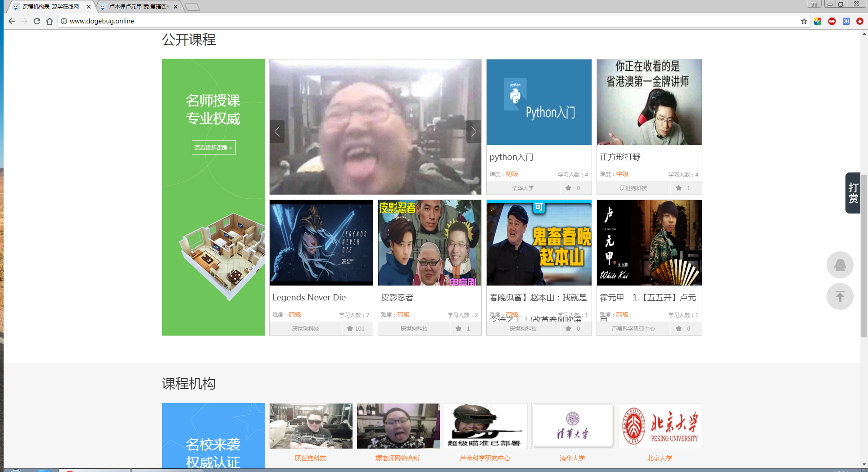Advance carousel with the right arrow
The height and width of the screenshot is (472, 868).
(474, 132)
